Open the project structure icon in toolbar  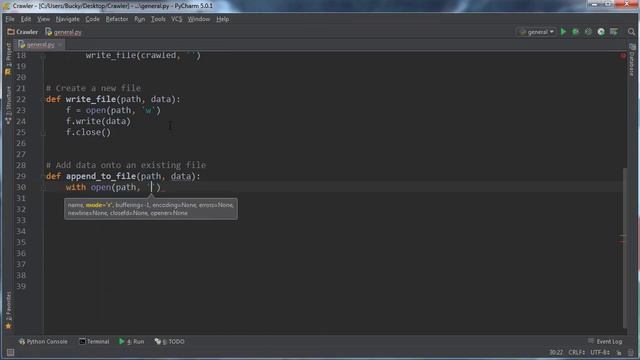[613, 32]
